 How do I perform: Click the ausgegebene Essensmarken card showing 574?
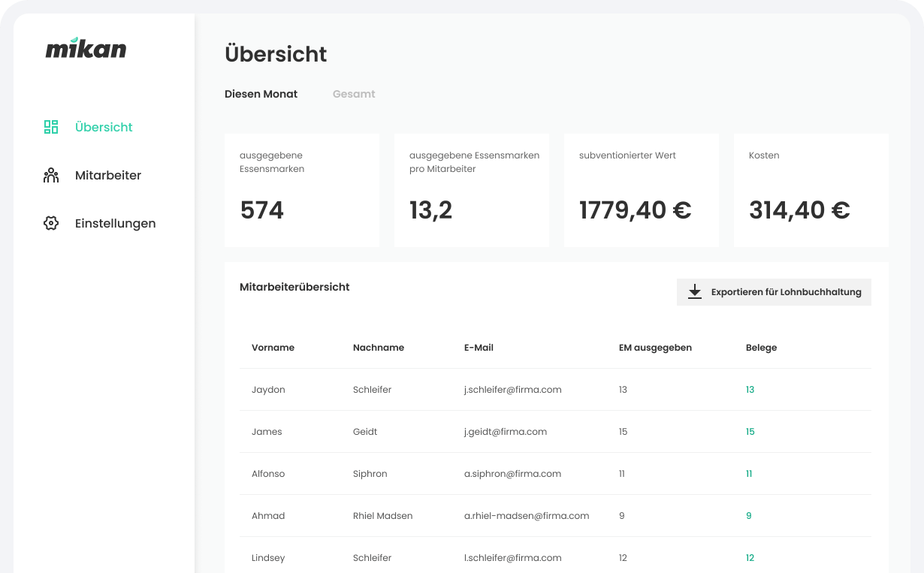(x=301, y=189)
